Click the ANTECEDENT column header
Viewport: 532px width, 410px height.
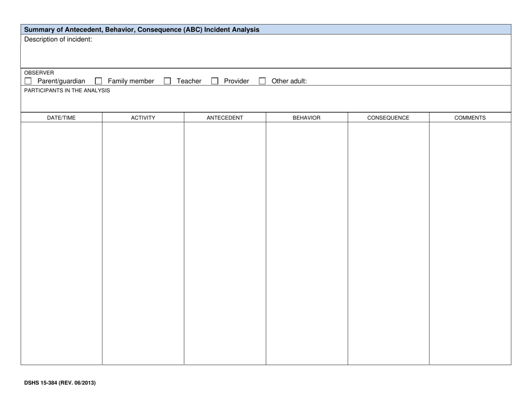[225, 118]
